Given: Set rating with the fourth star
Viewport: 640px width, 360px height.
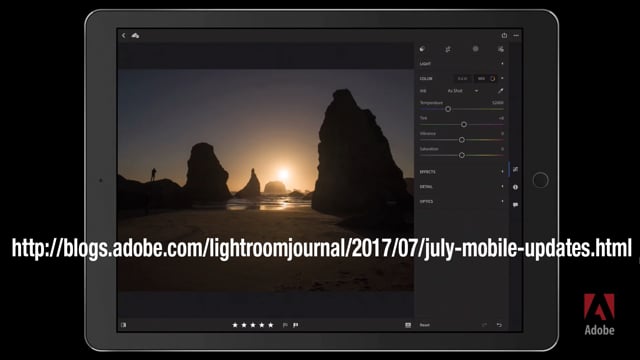Looking at the screenshot, I should [x=262, y=325].
